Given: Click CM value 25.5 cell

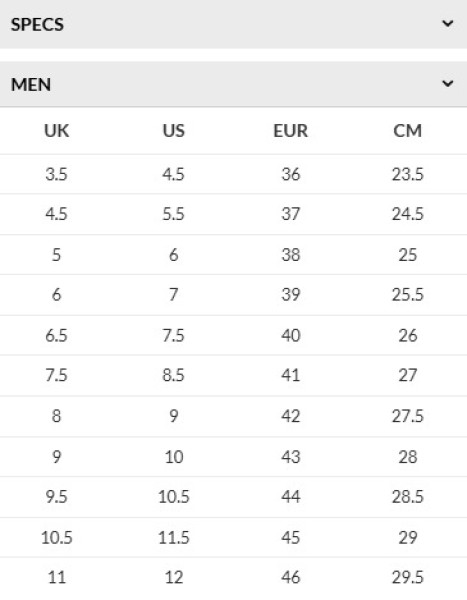Looking at the screenshot, I should point(408,295).
